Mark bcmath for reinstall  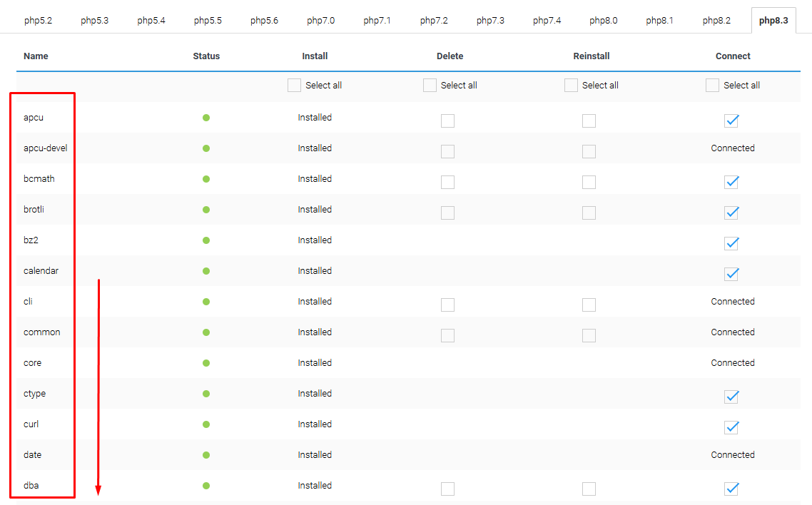[589, 182]
